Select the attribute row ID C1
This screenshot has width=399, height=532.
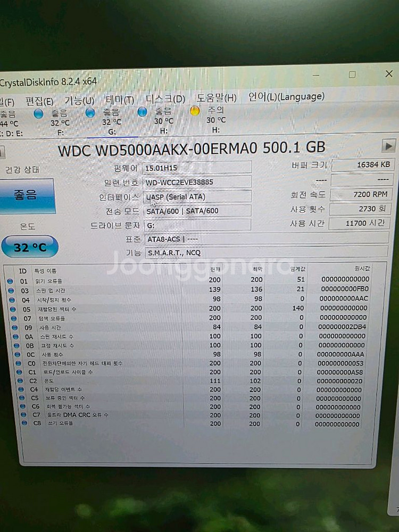pos(190,372)
